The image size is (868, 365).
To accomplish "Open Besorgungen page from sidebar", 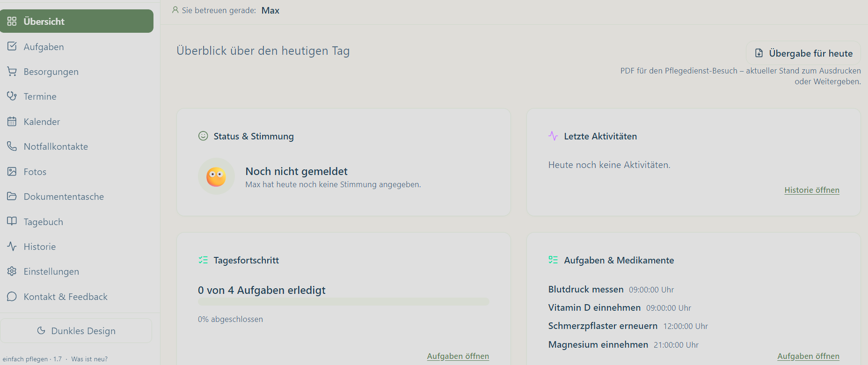I will [77, 72].
